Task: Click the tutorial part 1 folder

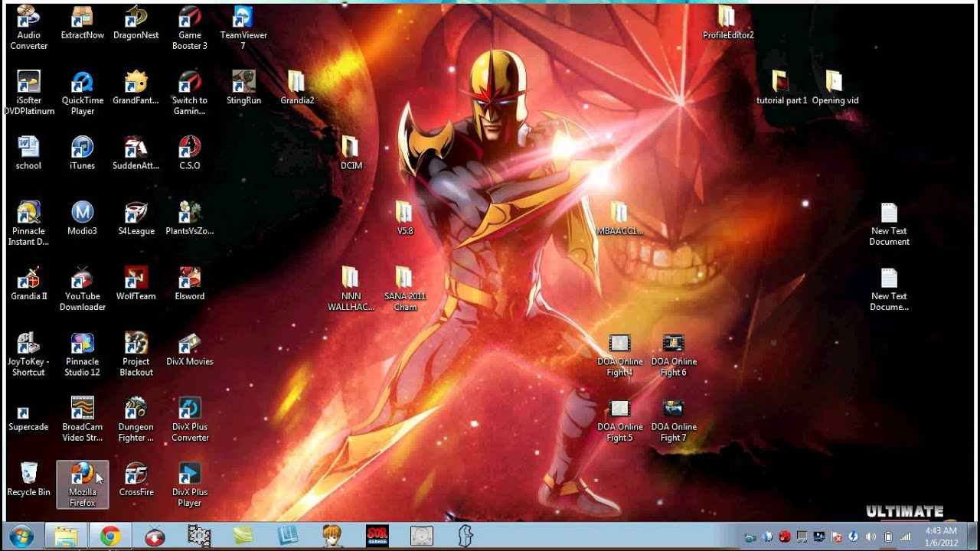Action: (781, 87)
